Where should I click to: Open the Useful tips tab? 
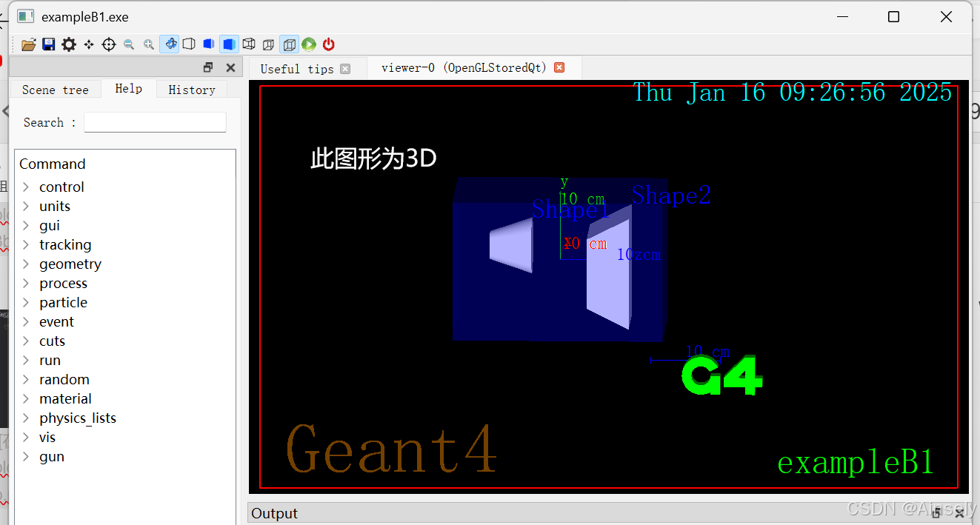[x=297, y=69]
